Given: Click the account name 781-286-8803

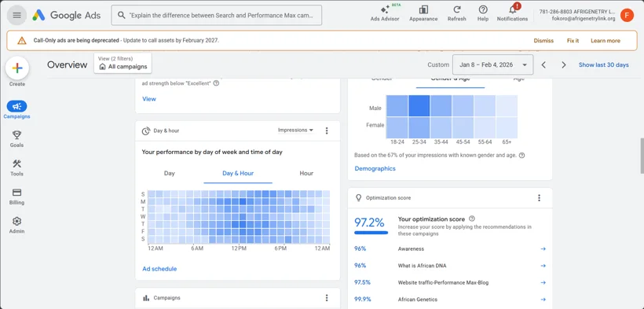Looking at the screenshot, I should pyautogui.click(x=577, y=12).
